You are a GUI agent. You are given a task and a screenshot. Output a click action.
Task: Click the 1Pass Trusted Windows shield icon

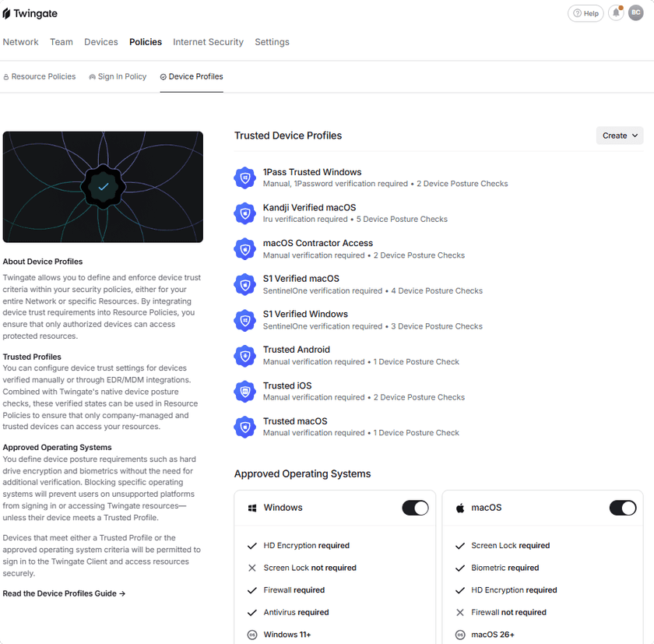pos(245,178)
